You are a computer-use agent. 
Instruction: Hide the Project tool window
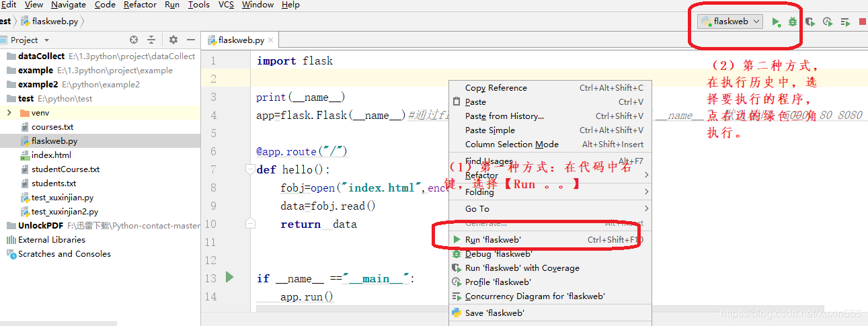pos(191,40)
